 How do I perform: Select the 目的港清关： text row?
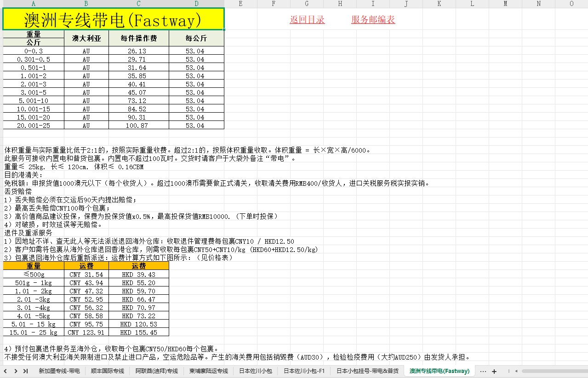[23, 175]
